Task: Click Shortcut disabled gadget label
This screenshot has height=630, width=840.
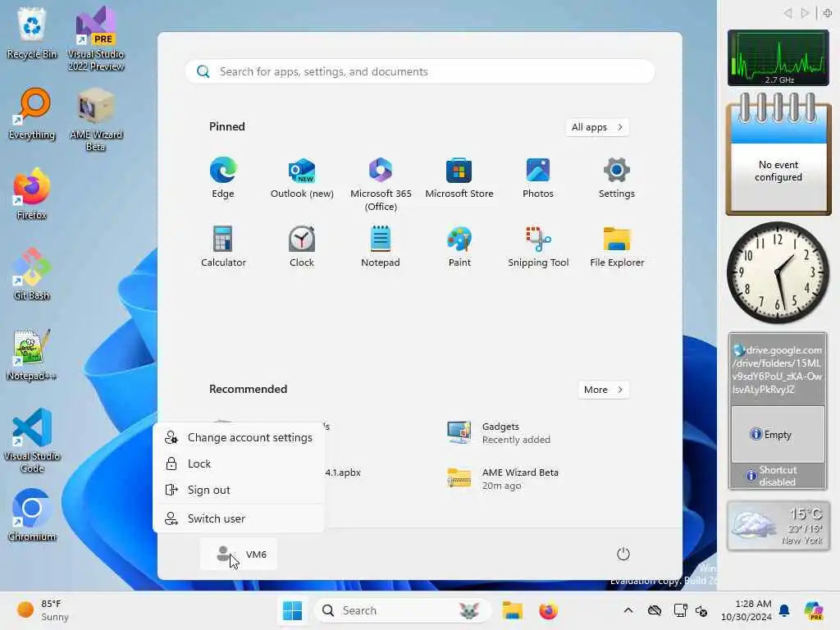Action: click(778, 476)
